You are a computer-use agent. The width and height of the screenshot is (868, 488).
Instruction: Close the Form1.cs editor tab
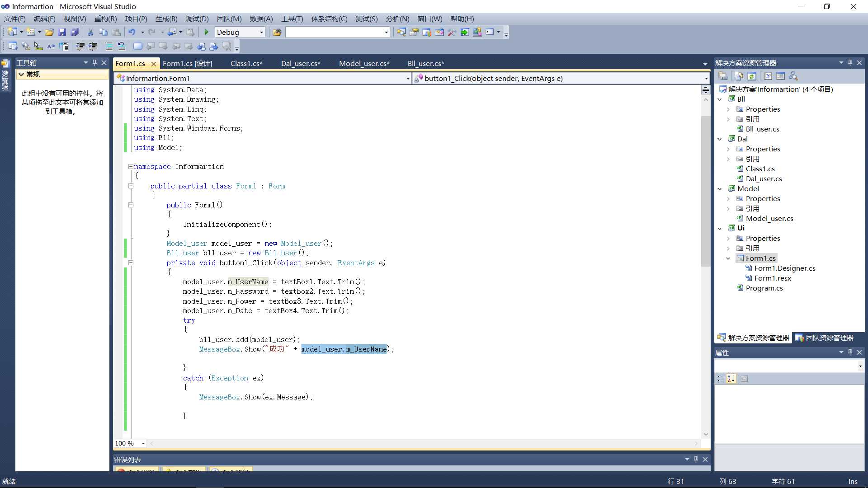[x=154, y=64]
